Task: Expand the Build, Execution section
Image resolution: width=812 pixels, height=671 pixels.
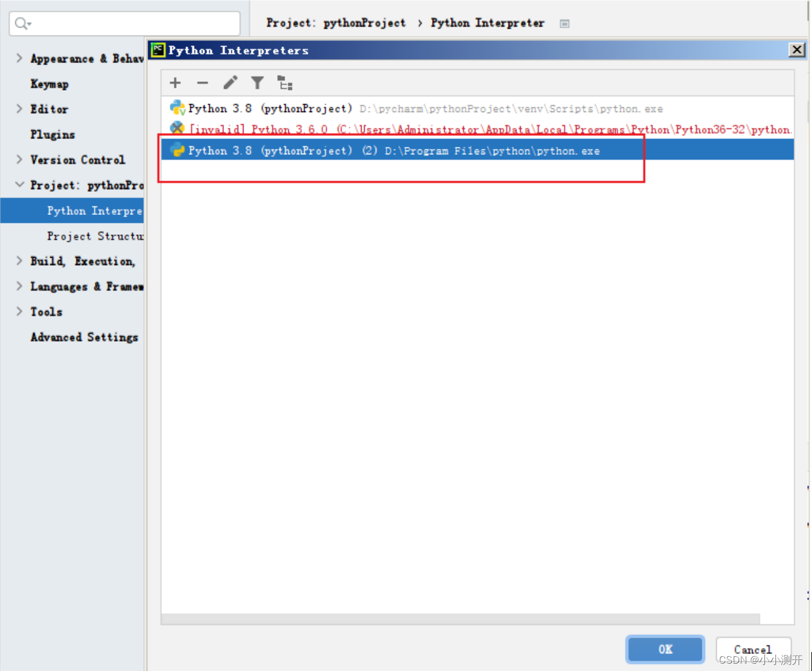Action: 19,261
